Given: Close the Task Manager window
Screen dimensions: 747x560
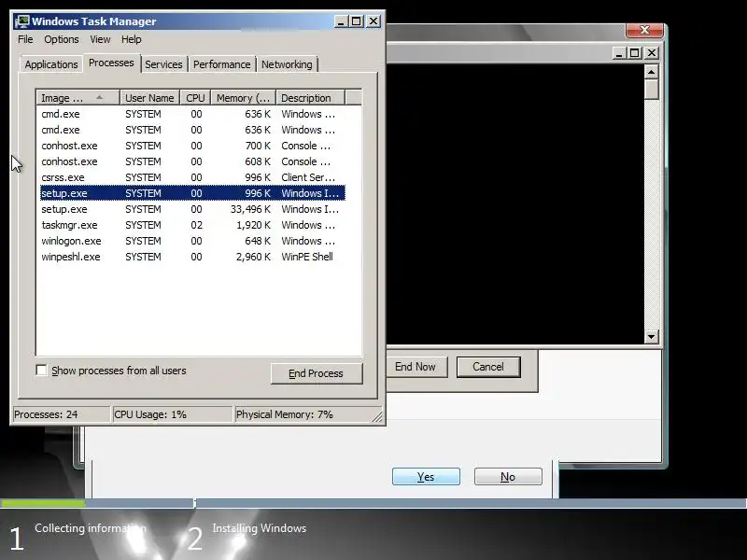Looking at the screenshot, I should coord(373,21).
